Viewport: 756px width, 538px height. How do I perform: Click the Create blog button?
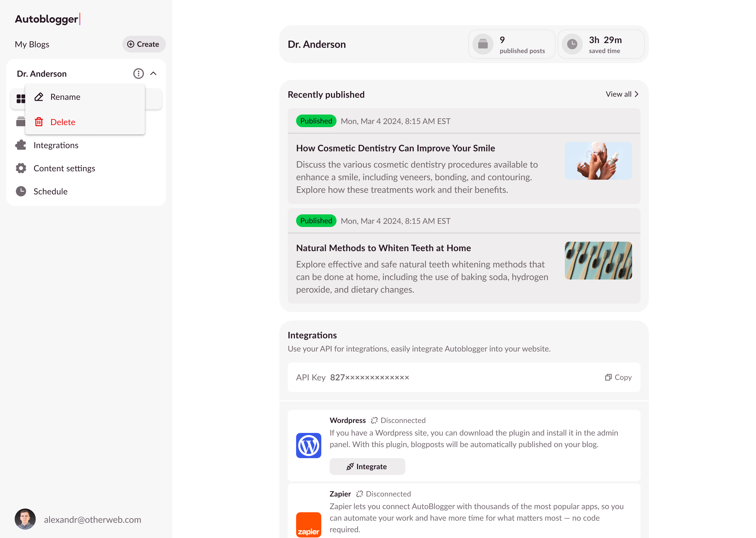click(144, 44)
